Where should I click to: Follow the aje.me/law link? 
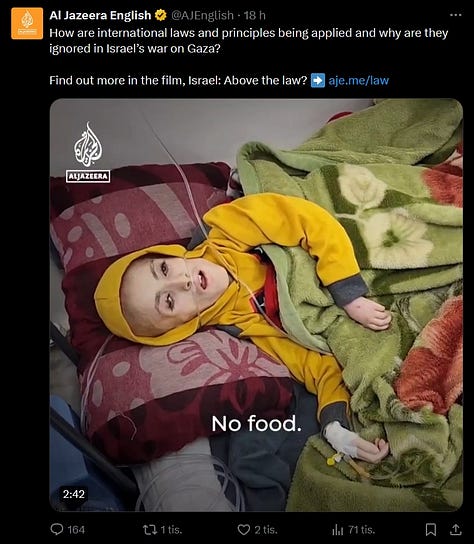359,80
